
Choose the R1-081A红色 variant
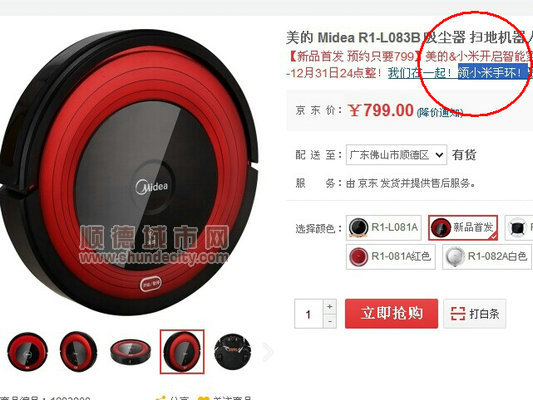coord(391,257)
